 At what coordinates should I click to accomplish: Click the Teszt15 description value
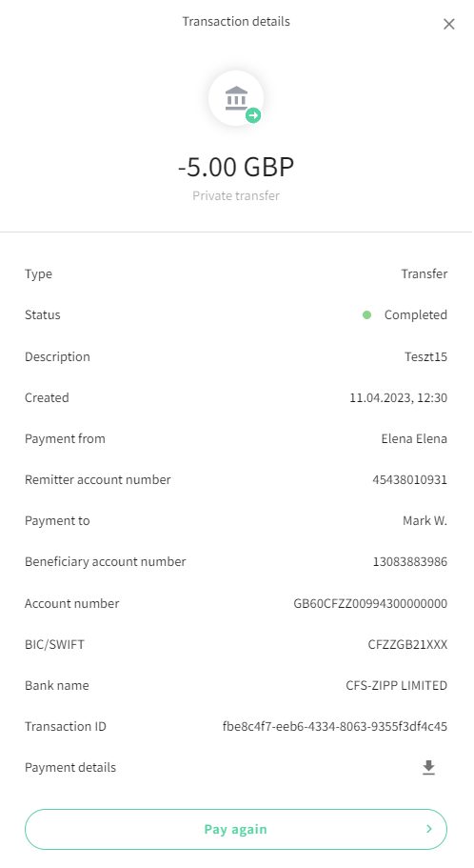[425, 356]
